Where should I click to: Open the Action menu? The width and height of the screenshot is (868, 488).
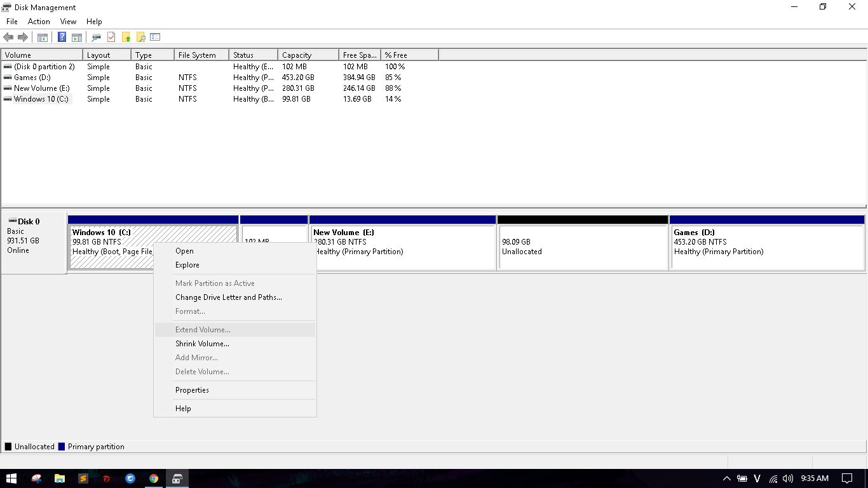tap(39, 22)
